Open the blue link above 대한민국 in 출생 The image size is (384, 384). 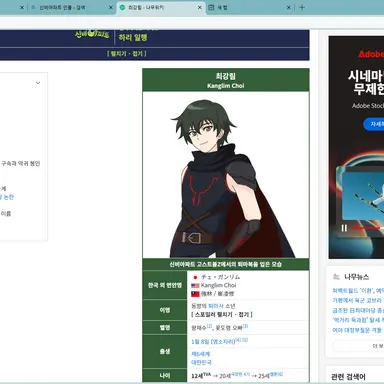pyautogui.click(x=201, y=354)
